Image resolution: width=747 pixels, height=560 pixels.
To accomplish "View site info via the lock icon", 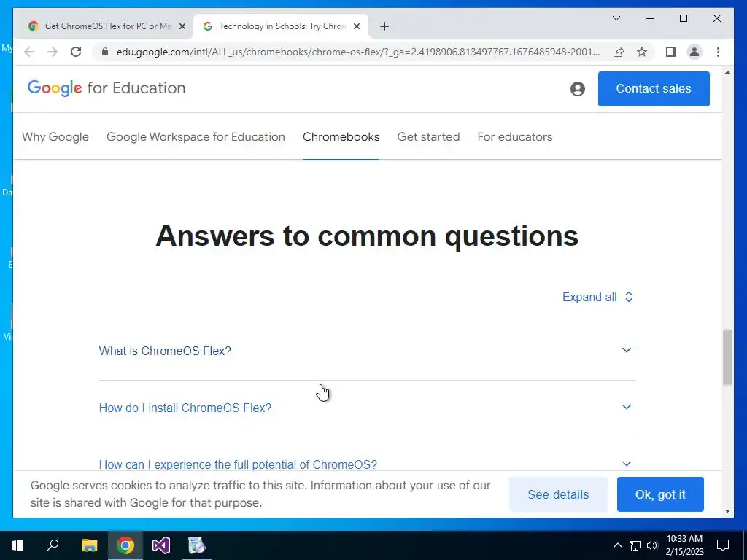I will coord(105,52).
